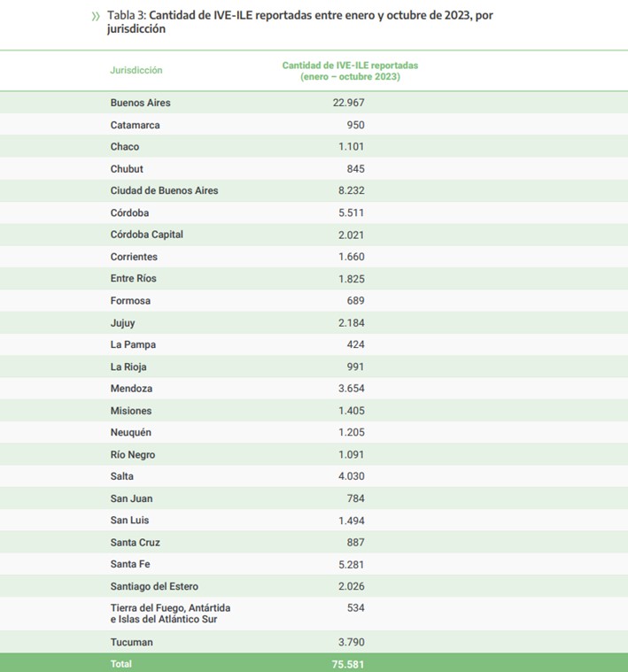This screenshot has height=672, width=628.
Task: Click the value 5.281 for Santa Fe
Action: point(351,565)
